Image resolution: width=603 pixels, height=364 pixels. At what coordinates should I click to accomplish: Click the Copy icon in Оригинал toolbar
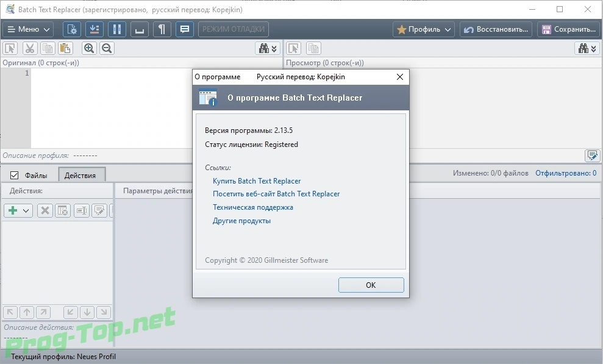tap(48, 48)
